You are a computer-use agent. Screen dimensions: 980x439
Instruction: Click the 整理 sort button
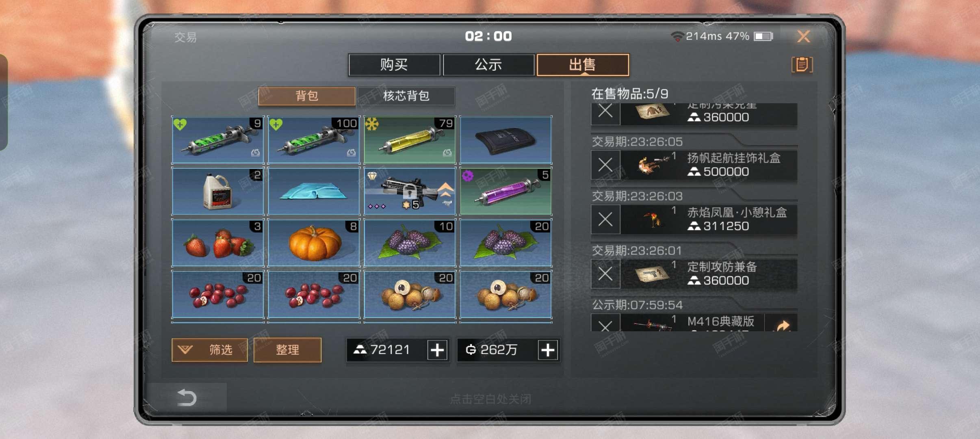pyautogui.click(x=288, y=350)
